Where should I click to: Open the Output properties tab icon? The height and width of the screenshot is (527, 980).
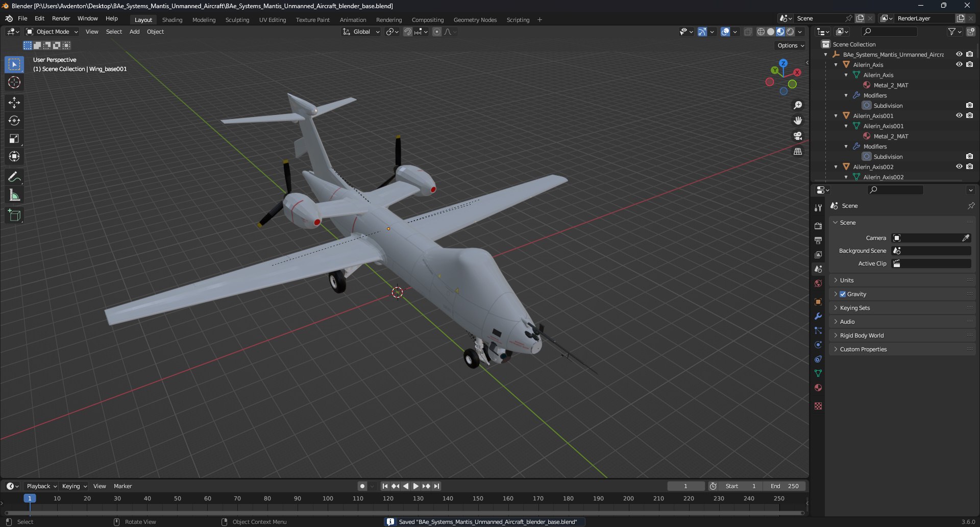point(818,240)
